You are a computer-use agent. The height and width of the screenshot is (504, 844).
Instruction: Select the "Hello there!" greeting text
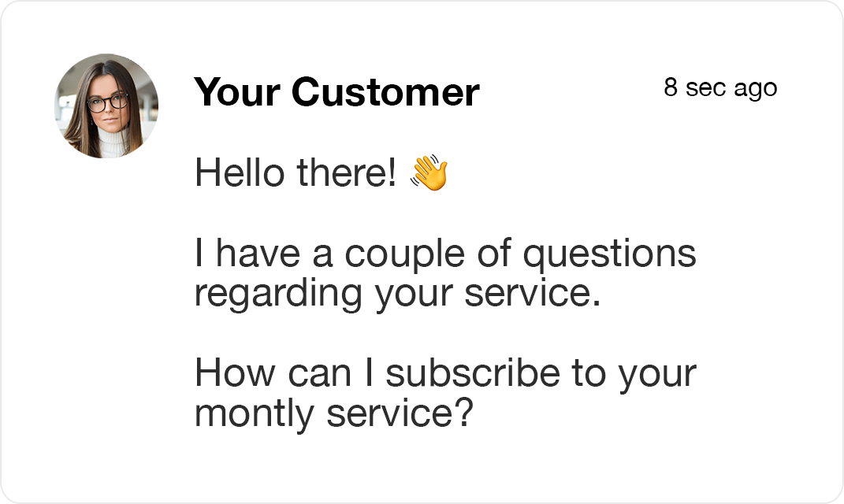[x=296, y=172]
